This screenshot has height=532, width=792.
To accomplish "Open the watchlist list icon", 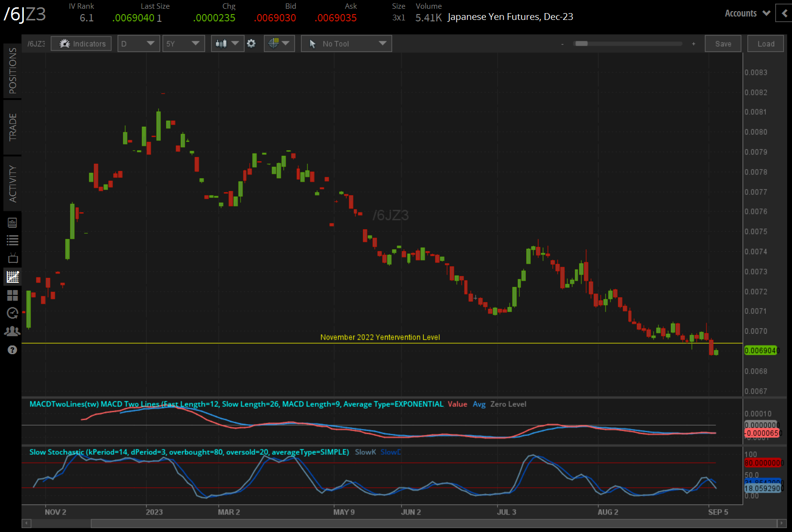I will [x=13, y=240].
